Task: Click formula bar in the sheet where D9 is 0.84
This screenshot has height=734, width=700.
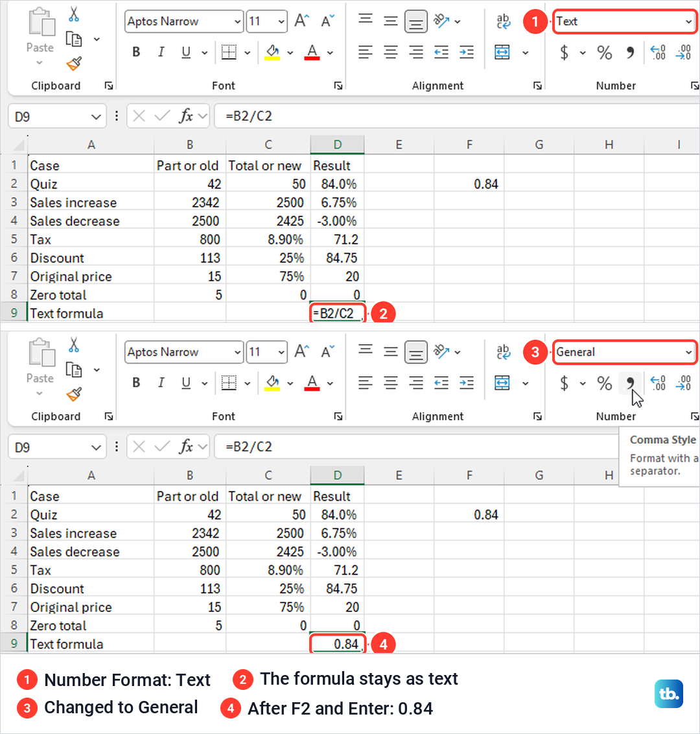Action: click(417, 447)
